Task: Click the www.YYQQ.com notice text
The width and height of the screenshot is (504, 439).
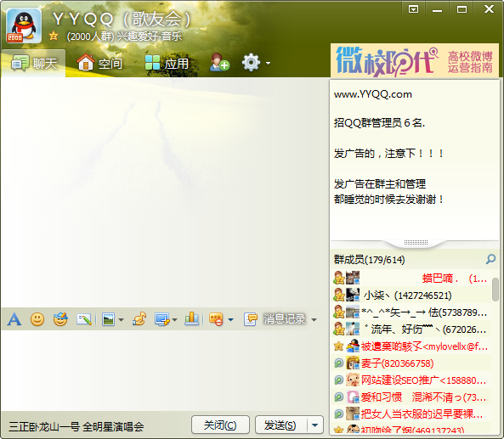Action: pyautogui.click(x=373, y=94)
